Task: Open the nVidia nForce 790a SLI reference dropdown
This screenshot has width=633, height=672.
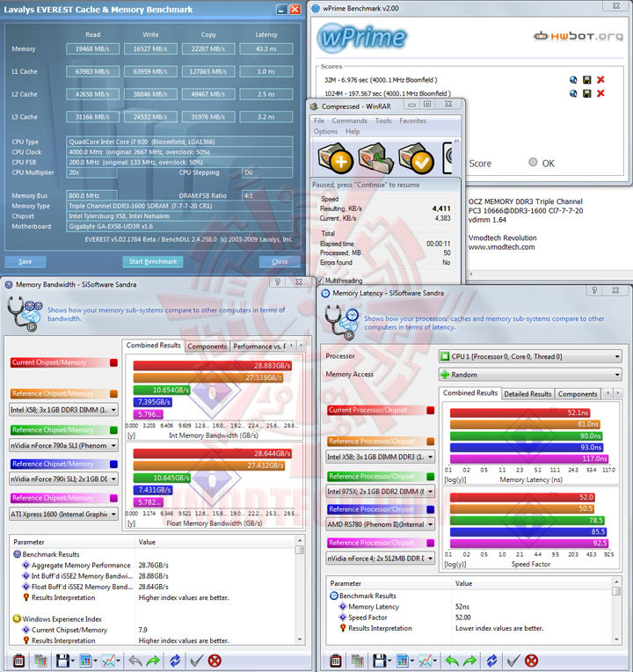Action: (64, 446)
